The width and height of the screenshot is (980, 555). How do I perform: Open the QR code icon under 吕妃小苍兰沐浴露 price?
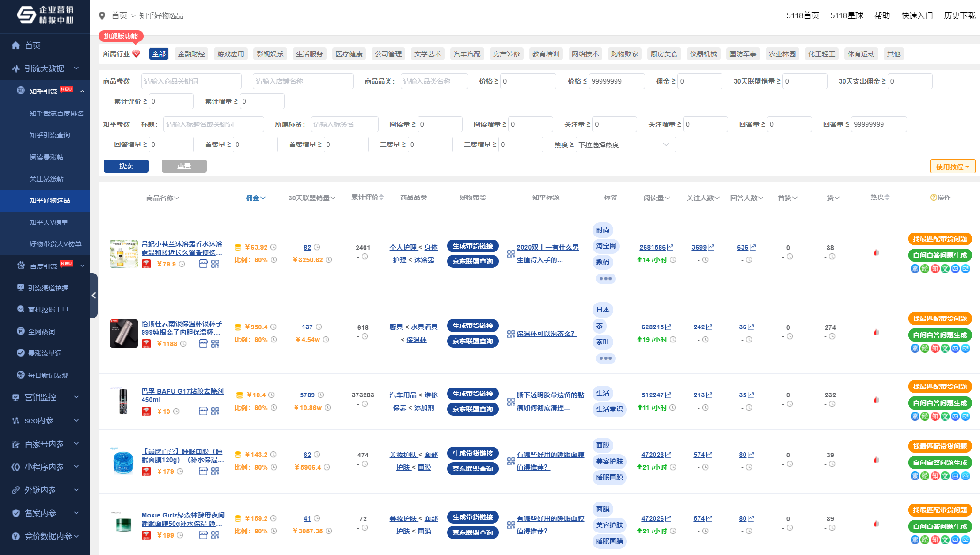coord(215,264)
